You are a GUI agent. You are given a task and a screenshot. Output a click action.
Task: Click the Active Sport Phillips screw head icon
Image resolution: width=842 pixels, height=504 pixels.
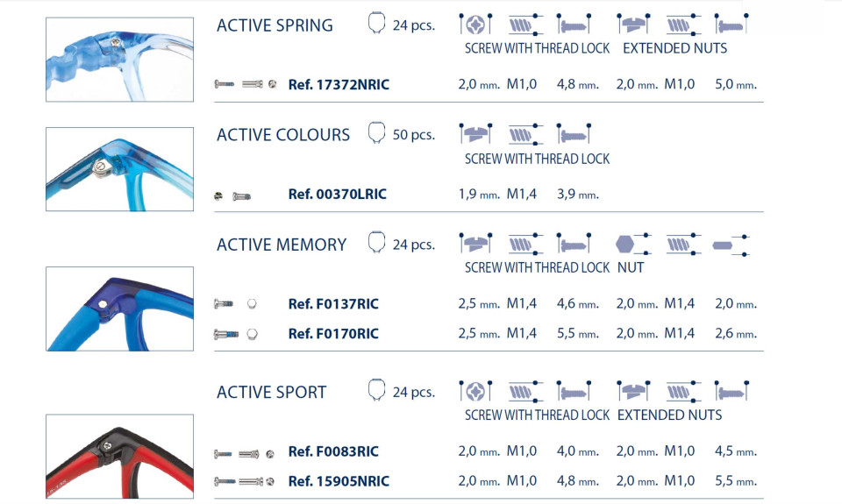tap(475, 391)
